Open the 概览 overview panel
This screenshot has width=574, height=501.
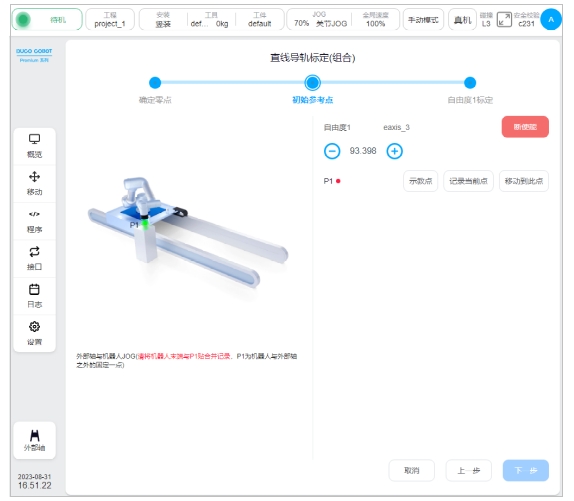tap(34, 146)
